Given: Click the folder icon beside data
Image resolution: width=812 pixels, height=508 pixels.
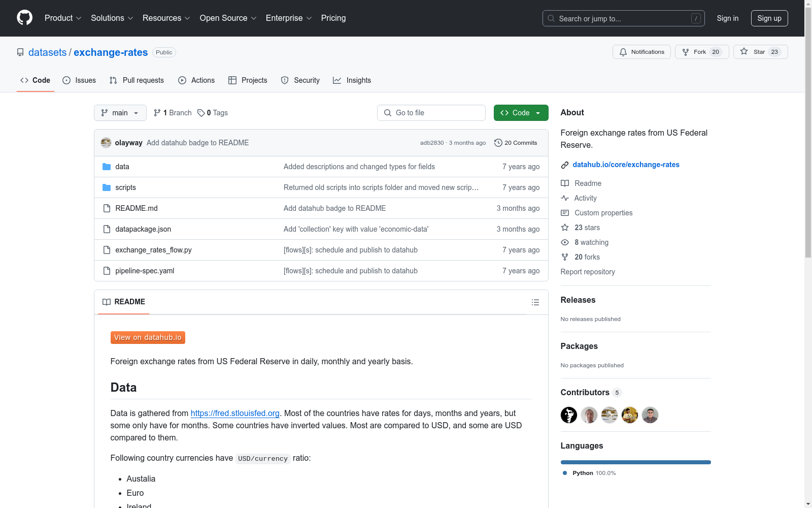Looking at the screenshot, I should click(x=107, y=167).
